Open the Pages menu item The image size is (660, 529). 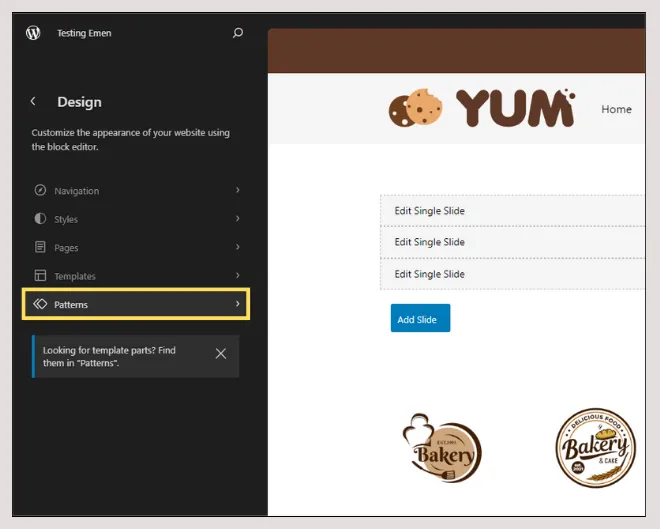[136, 247]
